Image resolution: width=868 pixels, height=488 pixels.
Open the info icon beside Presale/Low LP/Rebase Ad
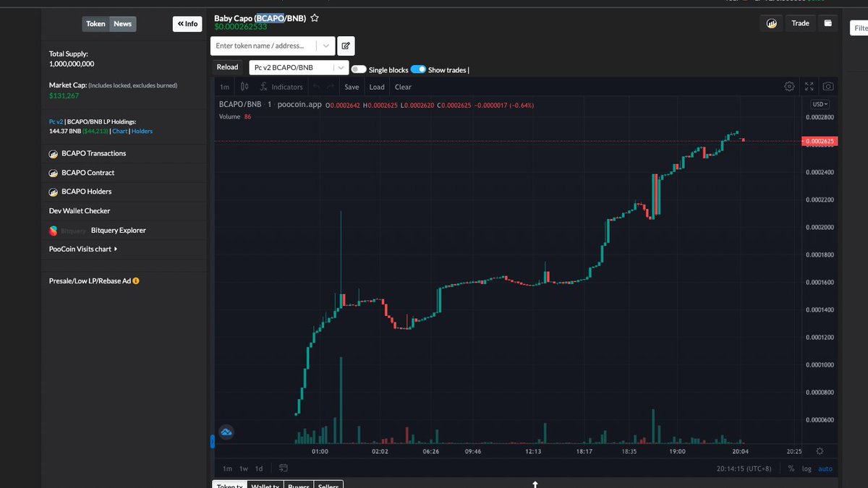[x=136, y=281]
